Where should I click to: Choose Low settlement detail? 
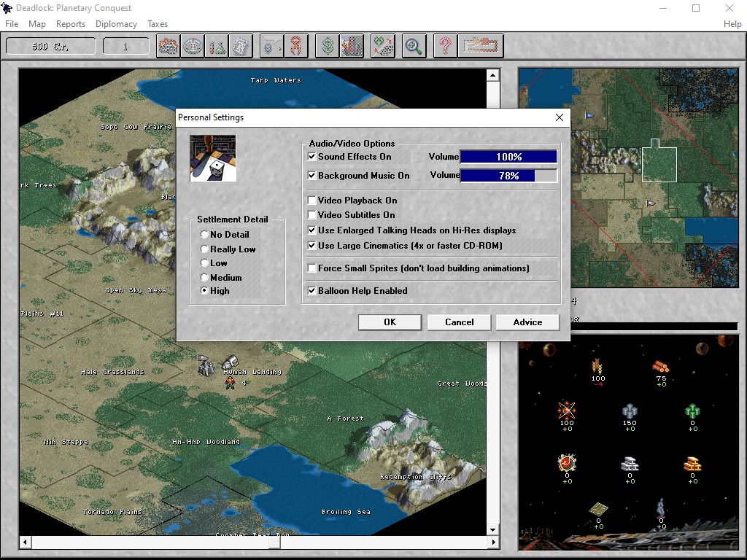click(204, 262)
